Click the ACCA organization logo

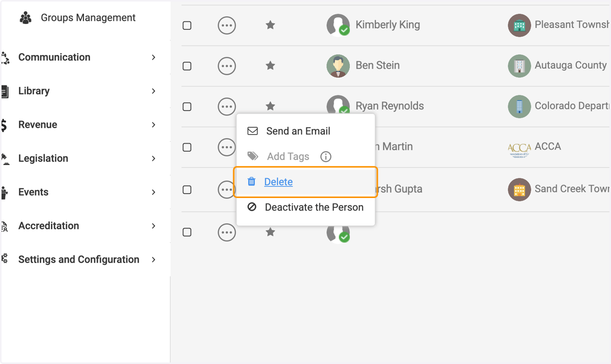(x=519, y=150)
